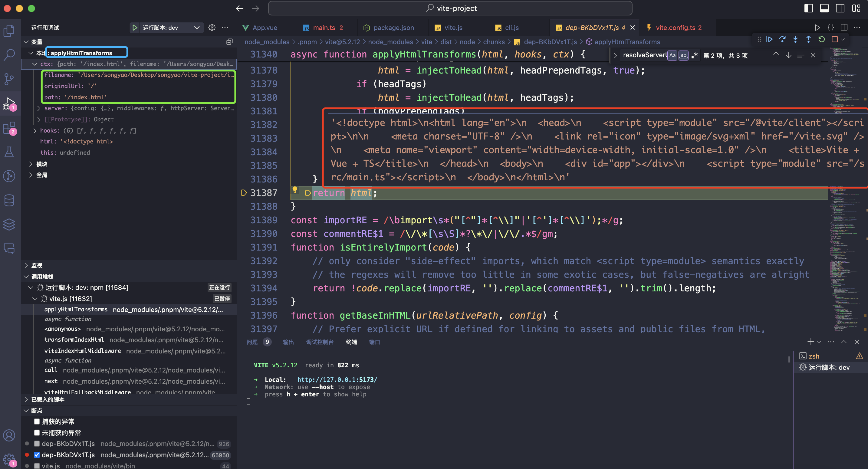This screenshot has width=868, height=469.
Task: Click debug Continue button
Action: tap(769, 39)
